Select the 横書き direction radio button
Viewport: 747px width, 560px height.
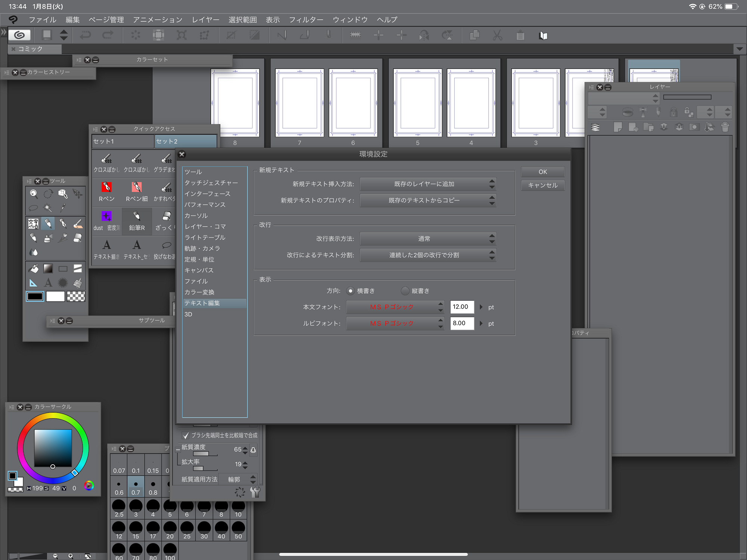pyautogui.click(x=350, y=291)
